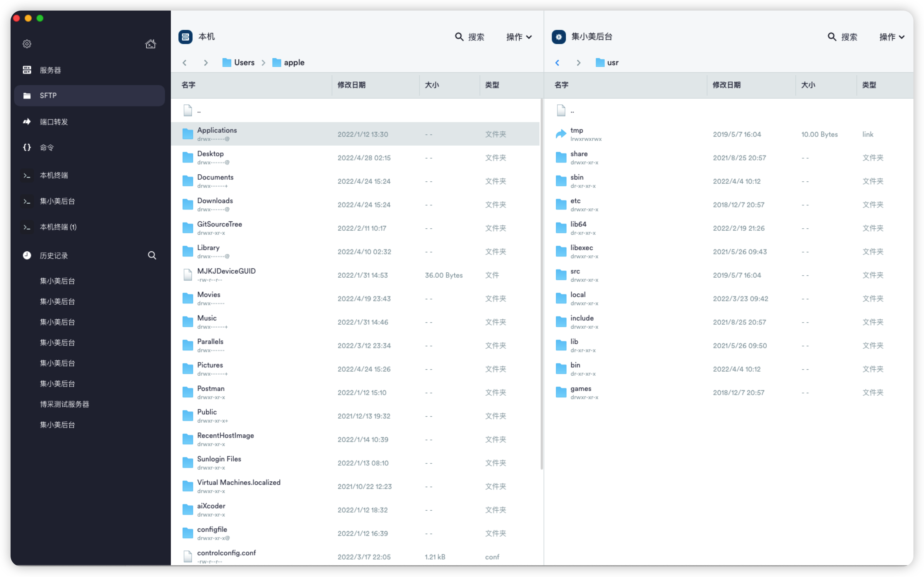The width and height of the screenshot is (924, 577).
Task: Click the 端口转发 port forwarding icon
Action: click(27, 122)
